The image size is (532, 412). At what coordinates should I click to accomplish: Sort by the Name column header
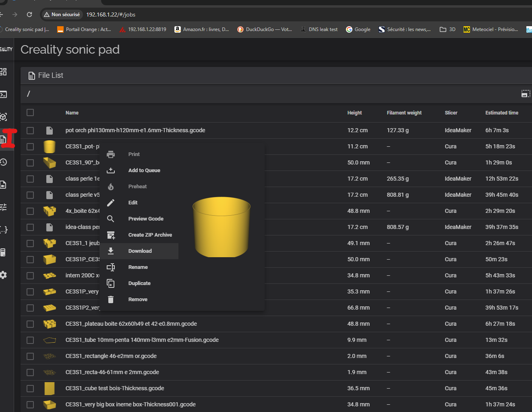(x=72, y=113)
